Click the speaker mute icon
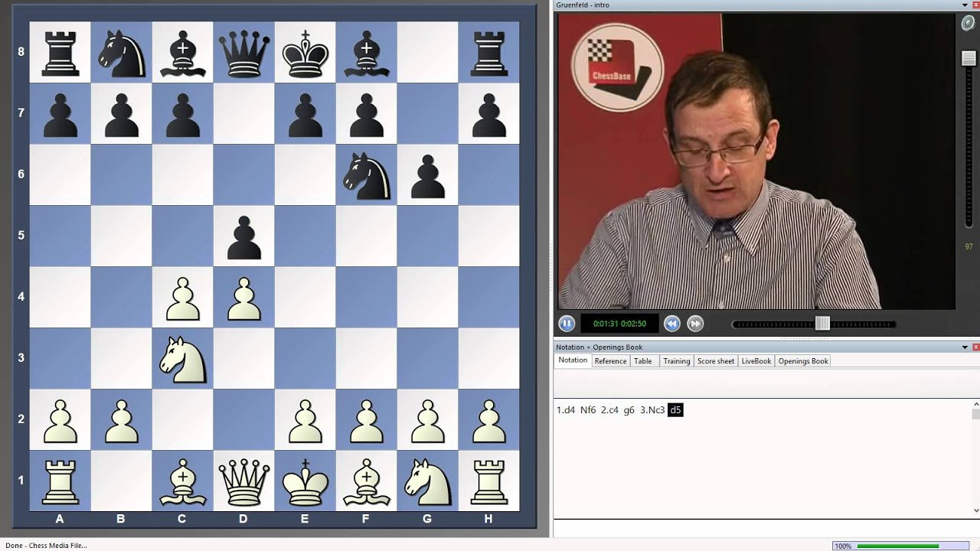This screenshot has width=980, height=551. [968, 23]
